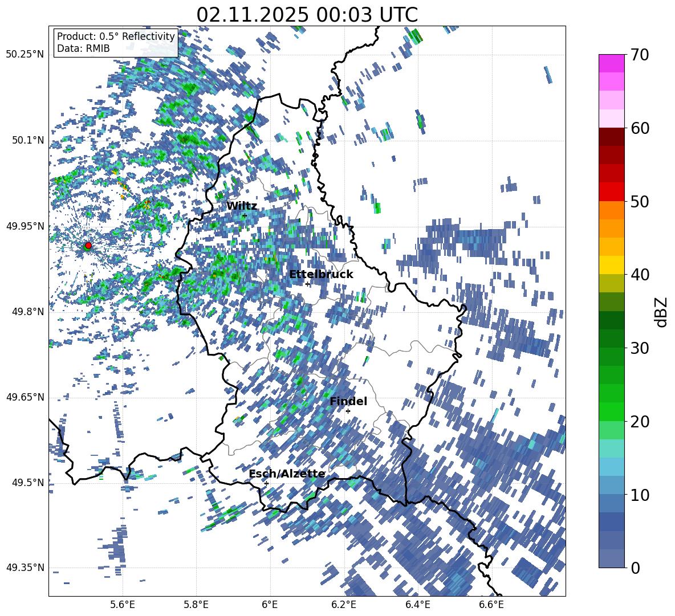Click the 49.5°N latitude label

pyautogui.click(x=28, y=482)
